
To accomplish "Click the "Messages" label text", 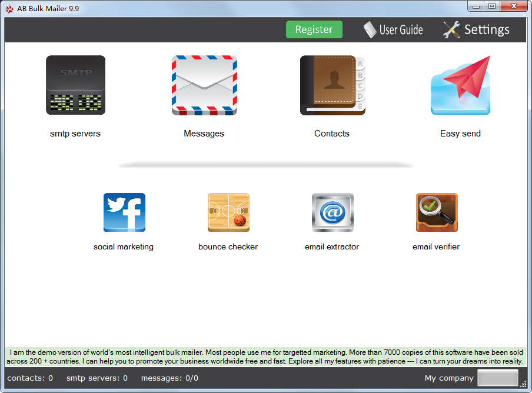I will click(x=204, y=134).
